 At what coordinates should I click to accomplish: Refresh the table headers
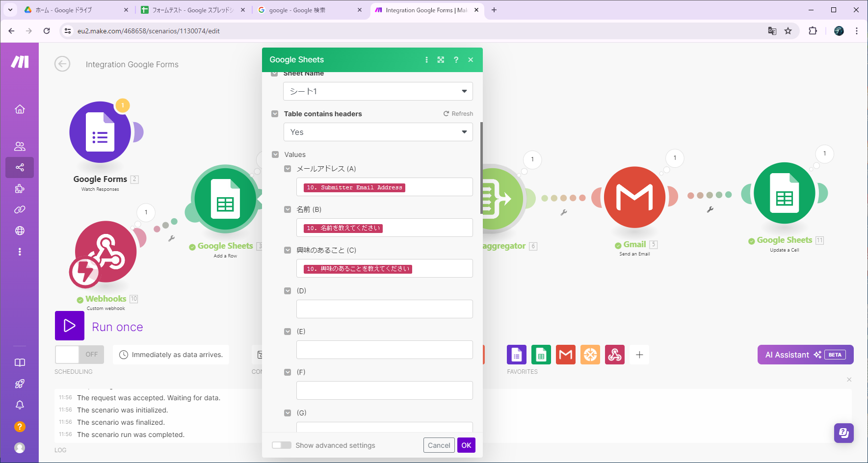(x=458, y=114)
